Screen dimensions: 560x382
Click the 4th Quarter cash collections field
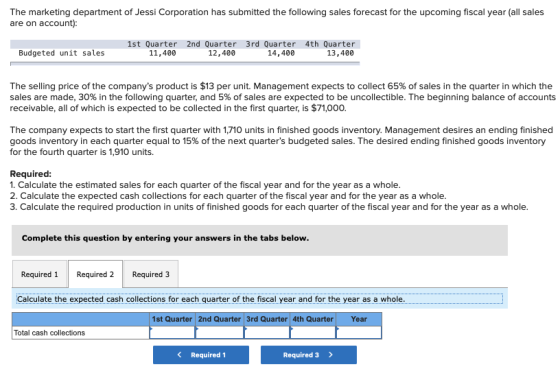pos(313,332)
